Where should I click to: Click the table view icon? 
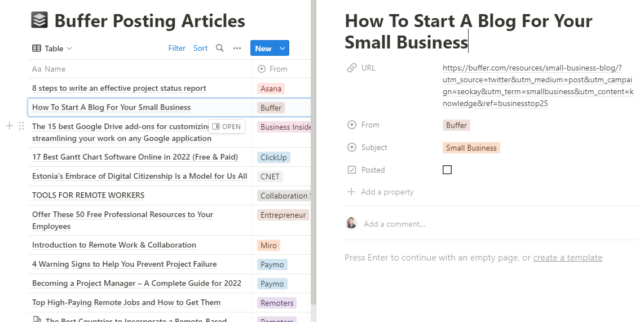[37, 48]
